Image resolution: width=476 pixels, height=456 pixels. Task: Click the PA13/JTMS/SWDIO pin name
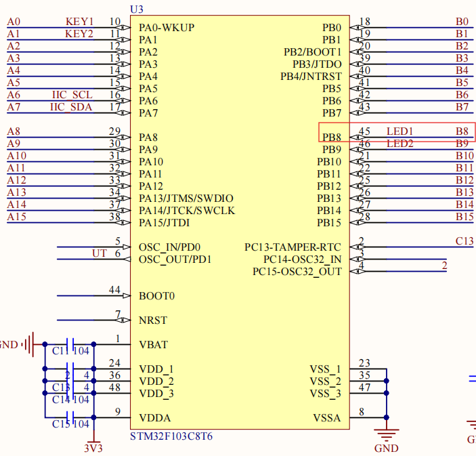[186, 199]
